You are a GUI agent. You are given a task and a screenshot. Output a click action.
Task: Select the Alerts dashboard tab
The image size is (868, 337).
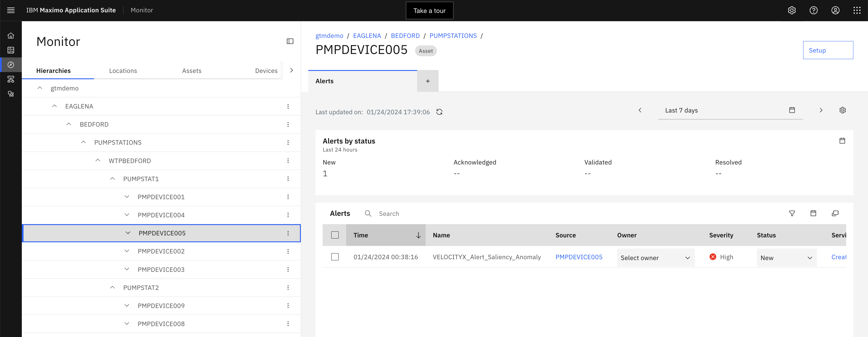pyautogui.click(x=362, y=81)
